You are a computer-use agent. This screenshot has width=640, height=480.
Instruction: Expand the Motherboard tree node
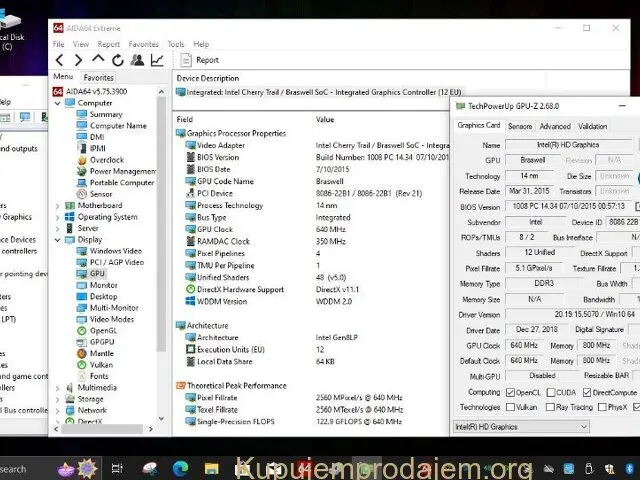click(58, 206)
